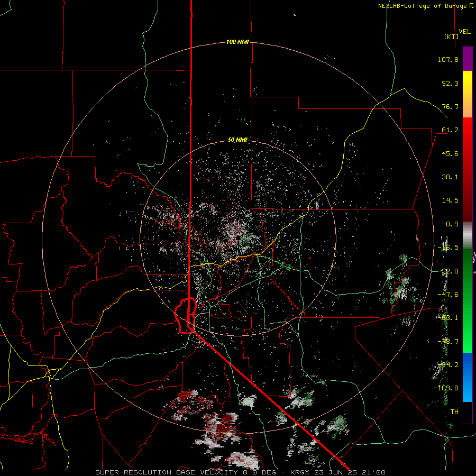This screenshot has height=476, width=476.
Task: Pick the purple segment of the velocity color bar
Action: [467, 59]
